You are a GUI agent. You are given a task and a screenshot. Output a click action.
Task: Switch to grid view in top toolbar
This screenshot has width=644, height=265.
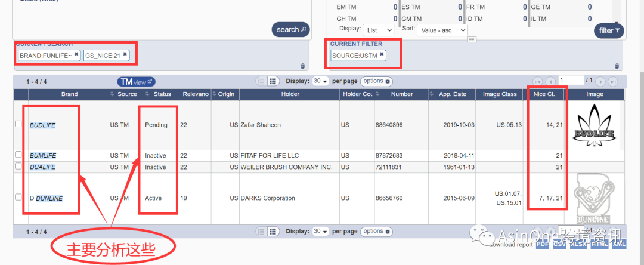273,81
